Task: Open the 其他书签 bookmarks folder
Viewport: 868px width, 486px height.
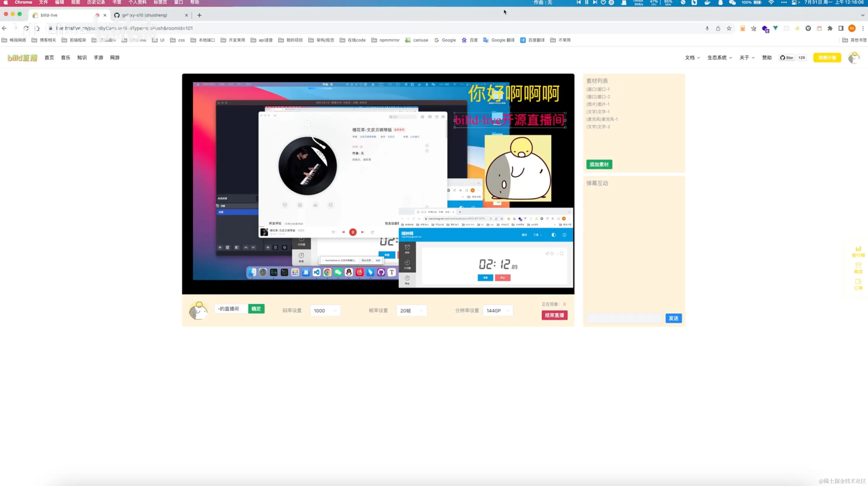Action: (854, 40)
